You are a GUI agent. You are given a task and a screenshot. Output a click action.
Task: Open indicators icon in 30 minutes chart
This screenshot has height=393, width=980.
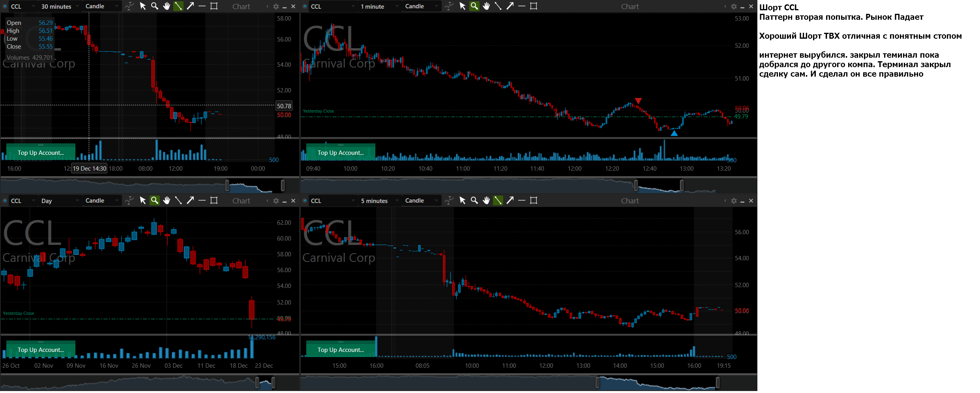129,6
